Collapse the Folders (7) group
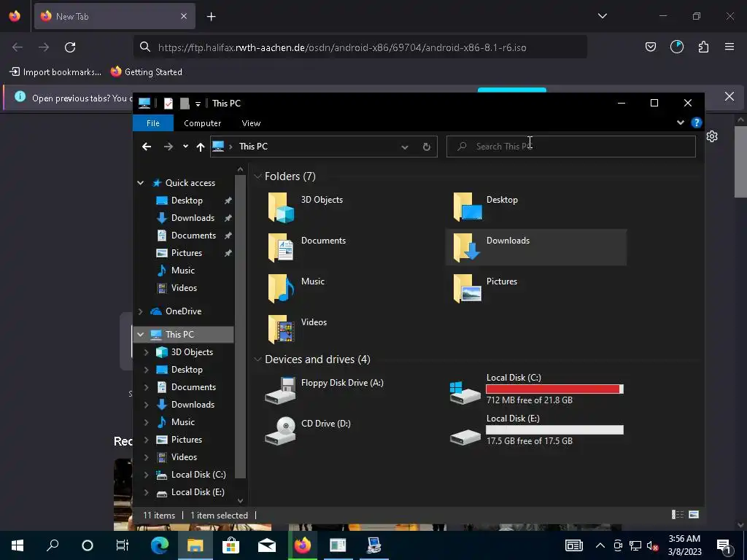The width and height of the screenshot is (747, 560). tap(258, 176)
